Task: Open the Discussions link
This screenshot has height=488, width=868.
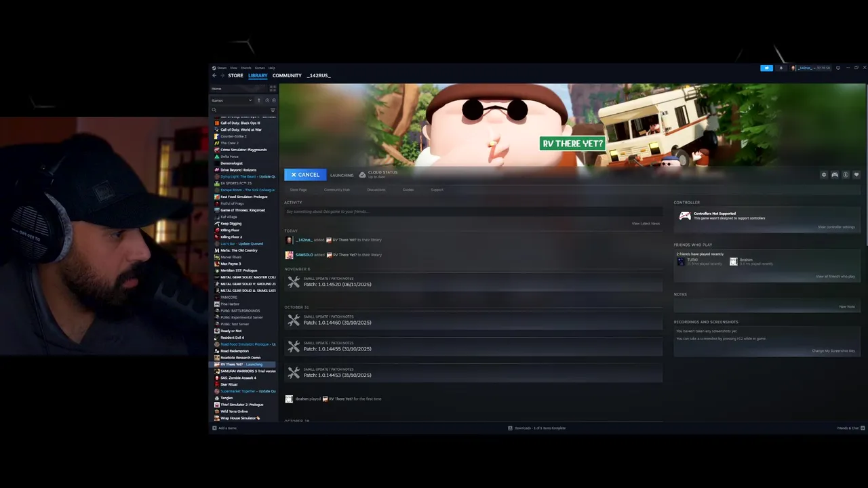Action: pos(376,190)
